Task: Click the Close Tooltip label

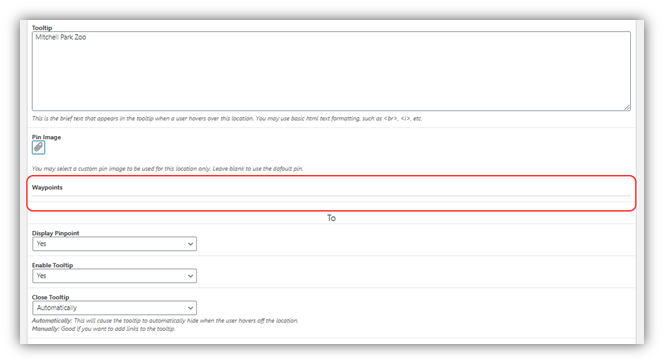Action: click(50, 297)
